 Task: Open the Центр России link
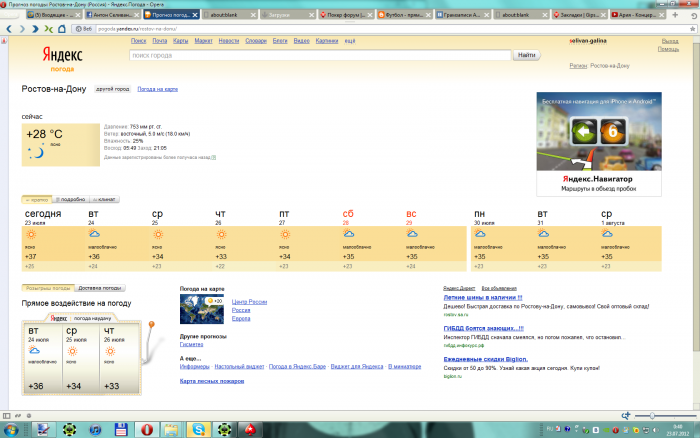pyautogui.click(x=249, y=302)
